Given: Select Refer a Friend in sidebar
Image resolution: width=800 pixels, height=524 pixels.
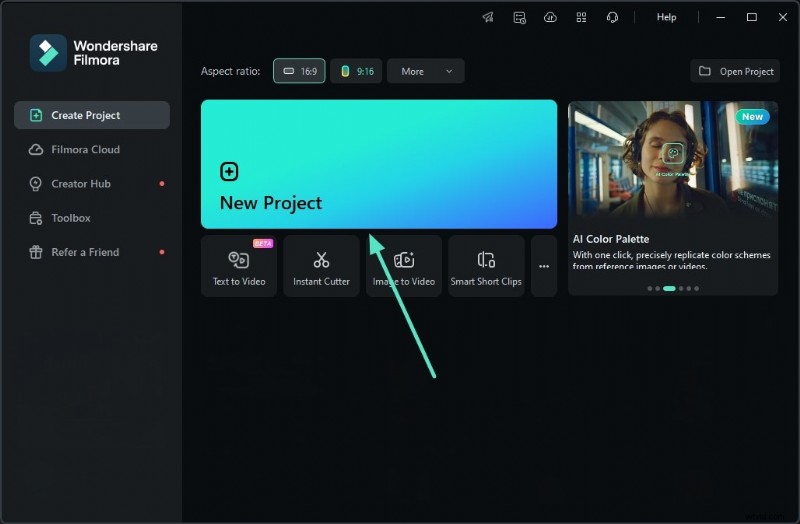Looking at the screenshot, I should [85, 252].
